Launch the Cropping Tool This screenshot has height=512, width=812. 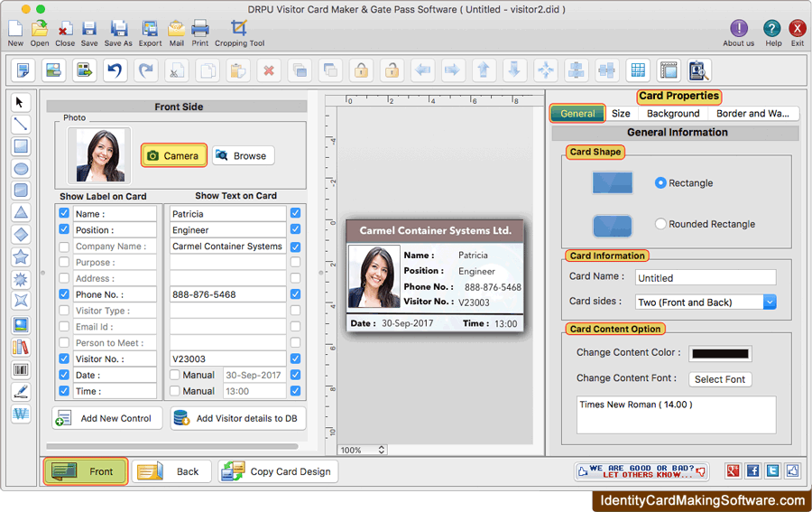click(239, 29)
